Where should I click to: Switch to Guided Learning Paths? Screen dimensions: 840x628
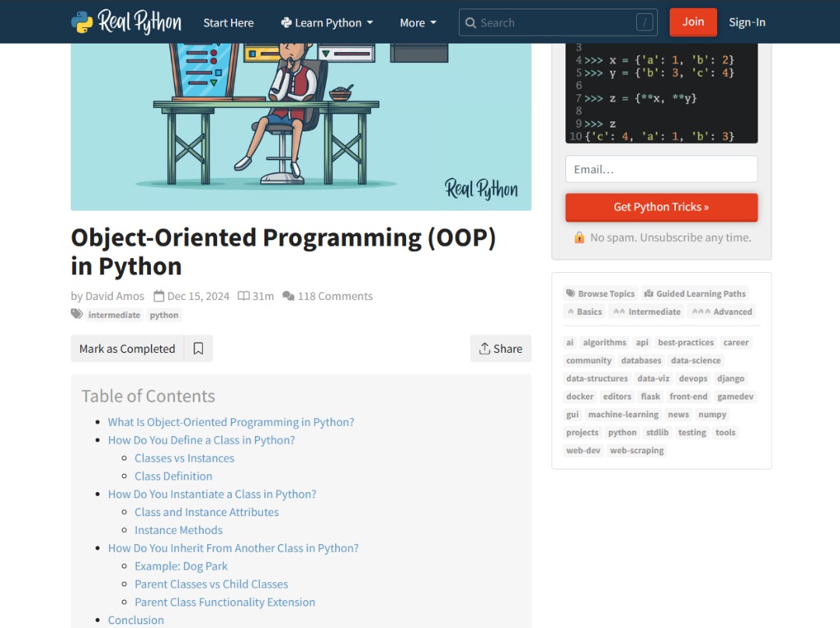[x=695, y=293]
